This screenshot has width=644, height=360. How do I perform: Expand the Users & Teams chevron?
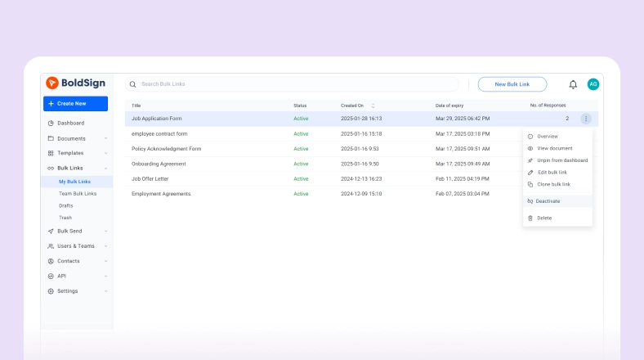[x=105, y=246]
